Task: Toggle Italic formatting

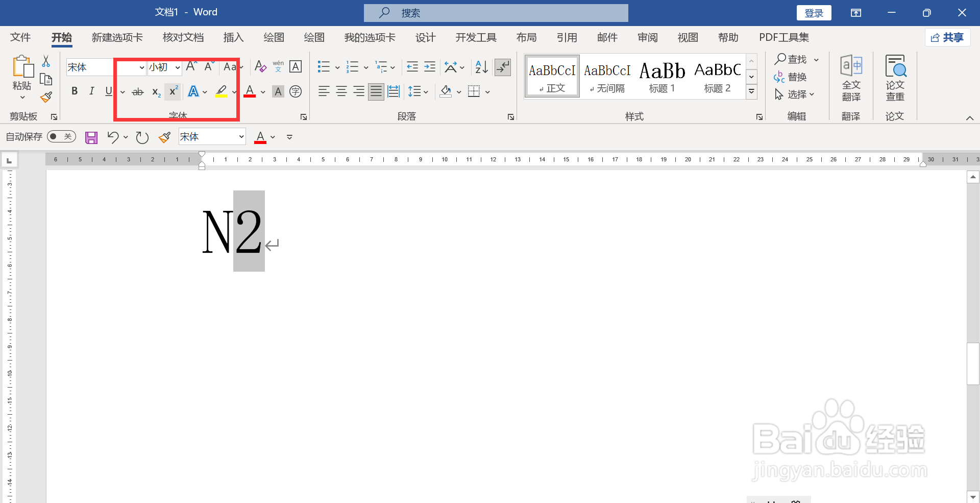Action: pyautogui.click(x=91, y=91)
